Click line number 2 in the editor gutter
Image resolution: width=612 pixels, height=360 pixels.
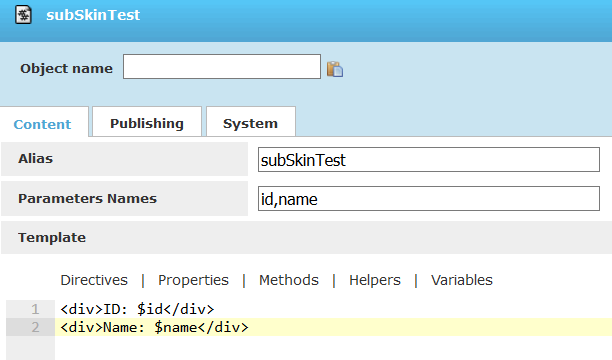click(35, 327)
